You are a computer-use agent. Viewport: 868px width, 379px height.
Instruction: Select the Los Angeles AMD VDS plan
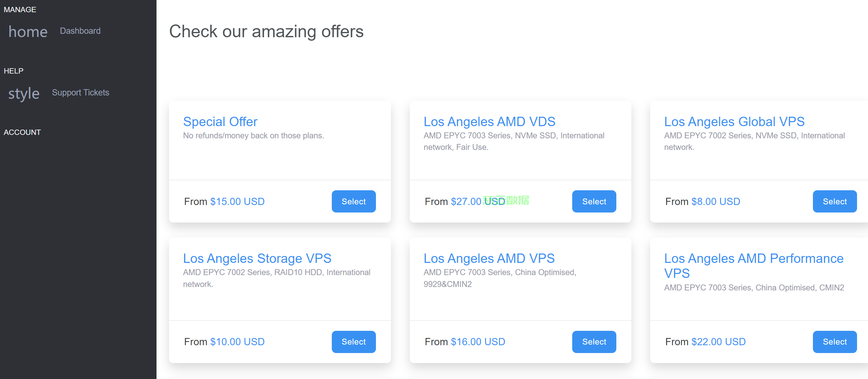pyautogui.click(x=594, y=202)
